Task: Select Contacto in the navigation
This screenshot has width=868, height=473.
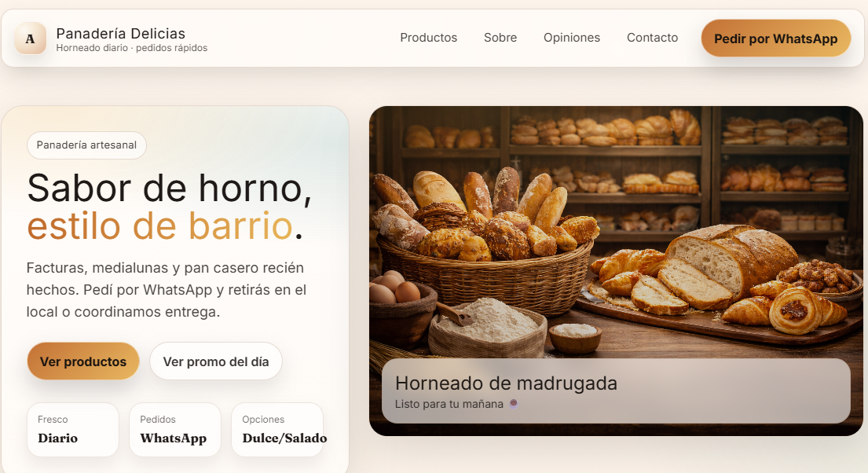Action: coord(652,38)
